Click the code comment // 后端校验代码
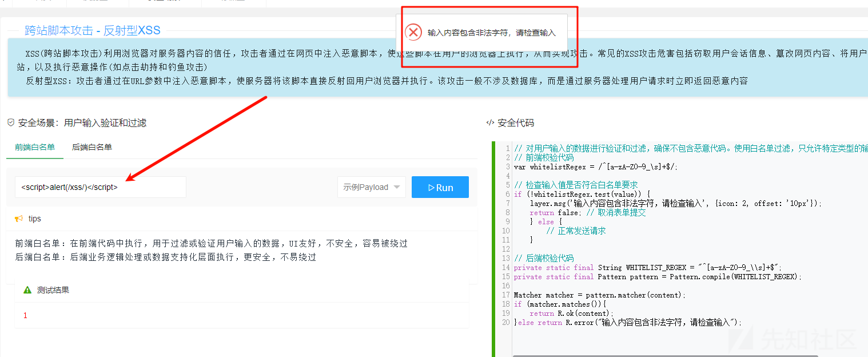The height and width of the screenshot is (357, 868). tap(544, 258)
